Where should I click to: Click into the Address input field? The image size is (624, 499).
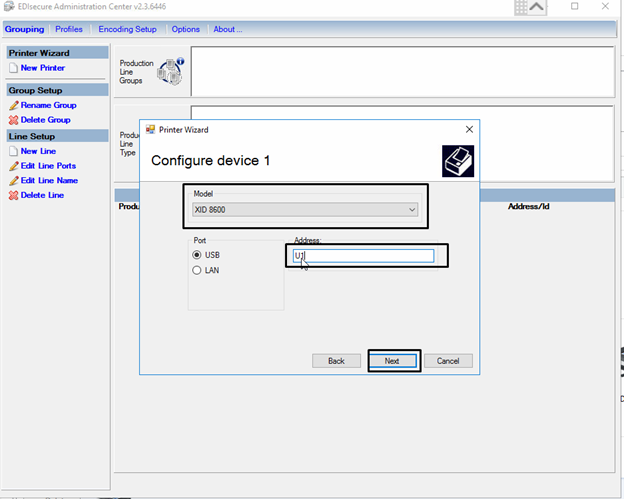(365, 256)
